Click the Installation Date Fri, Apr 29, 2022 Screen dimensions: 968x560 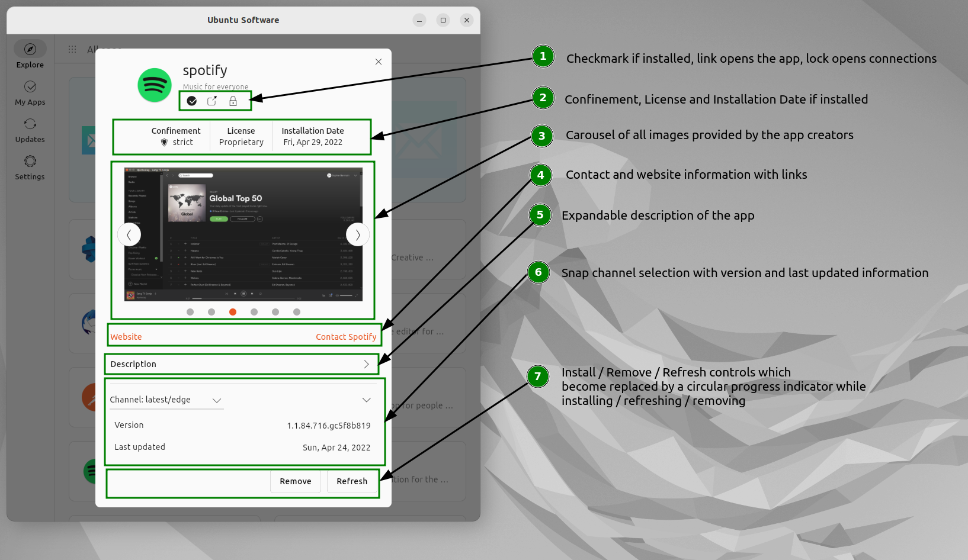click(313, 142)
